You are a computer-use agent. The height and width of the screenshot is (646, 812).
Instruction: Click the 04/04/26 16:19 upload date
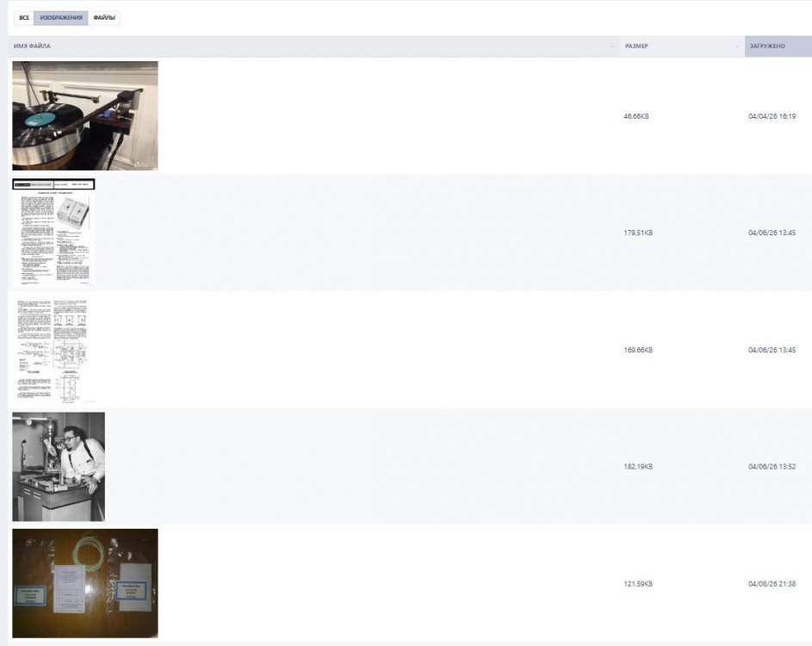click(x=772, y=116)
